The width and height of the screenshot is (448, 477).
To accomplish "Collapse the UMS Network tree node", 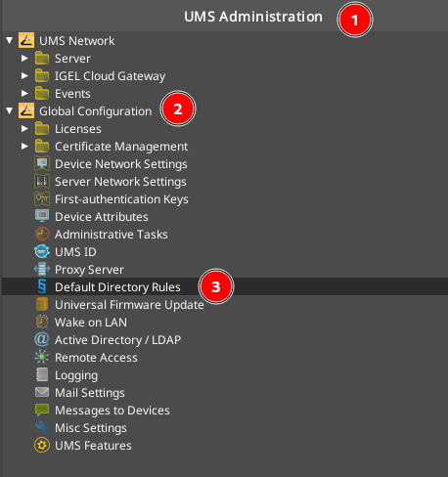I will [9, 40].
